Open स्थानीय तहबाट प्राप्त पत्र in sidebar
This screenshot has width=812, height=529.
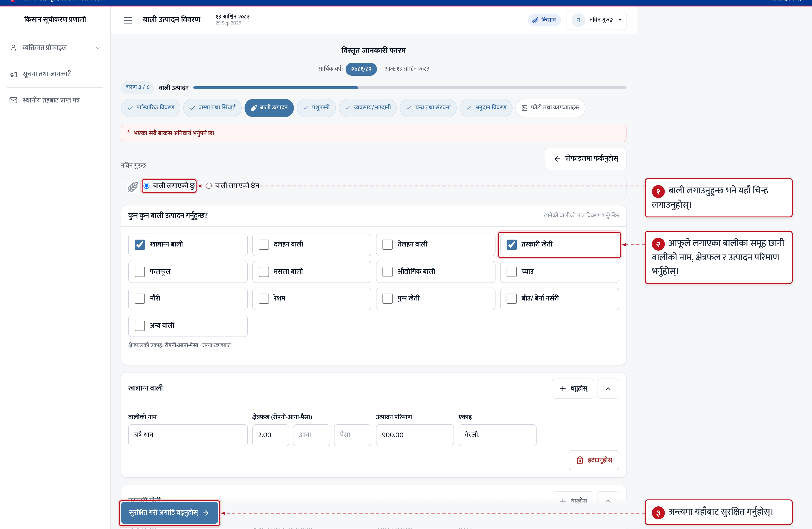tap(55, 100)
